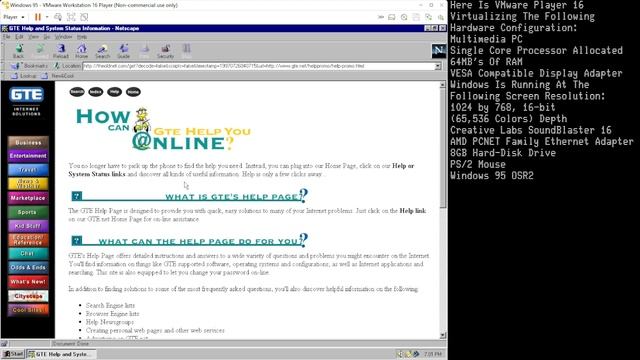The width and height of the screenshot is (640, 360).
Task: Open the Entertainment sidebar category
Action: tap(28, 156)
